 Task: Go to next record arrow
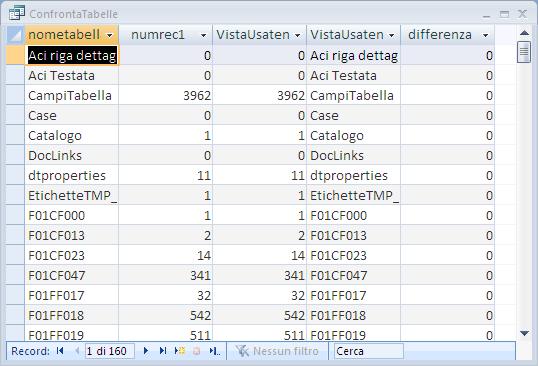(145, 351)
